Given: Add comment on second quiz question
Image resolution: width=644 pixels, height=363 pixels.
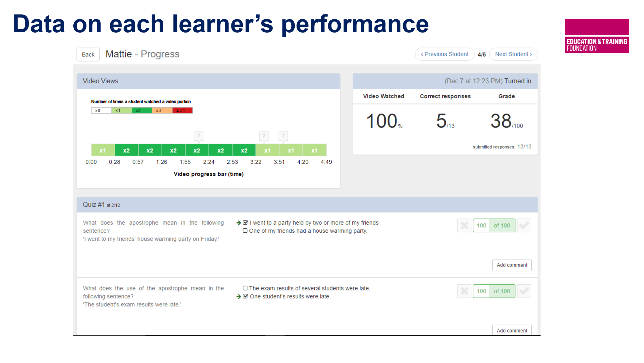Looking at the screenshot, I should tap(512, 330).
